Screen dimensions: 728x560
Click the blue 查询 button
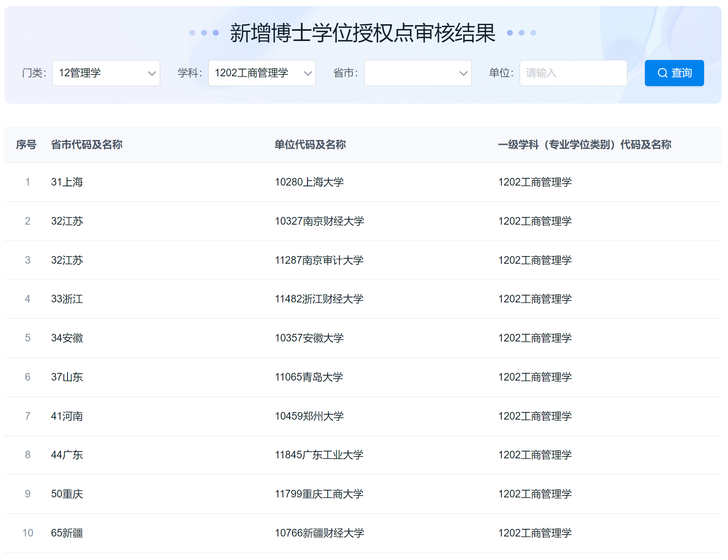pyautogui.click(x=674, y=73)
